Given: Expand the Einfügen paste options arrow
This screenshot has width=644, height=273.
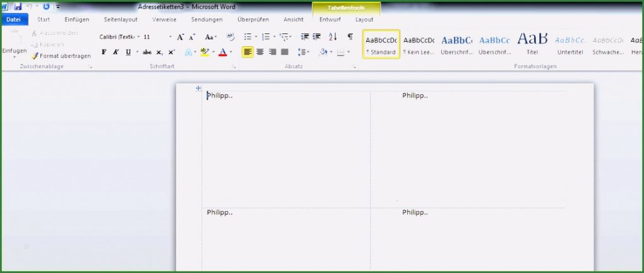Looking at the screenshot, I should coord(14,58).
